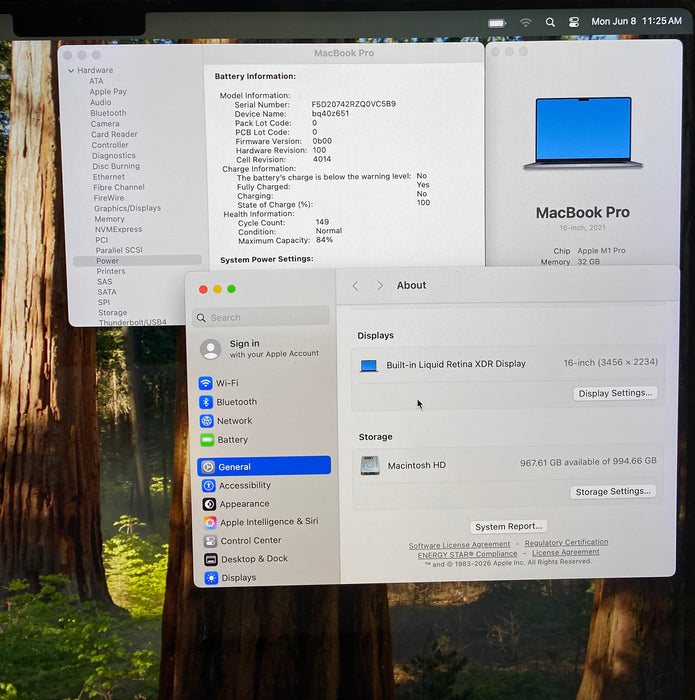Select Fibre Channel in the Hardware list
Image resolution: width=695 pixels, height=700 pixels.
(x=119, y=188)
